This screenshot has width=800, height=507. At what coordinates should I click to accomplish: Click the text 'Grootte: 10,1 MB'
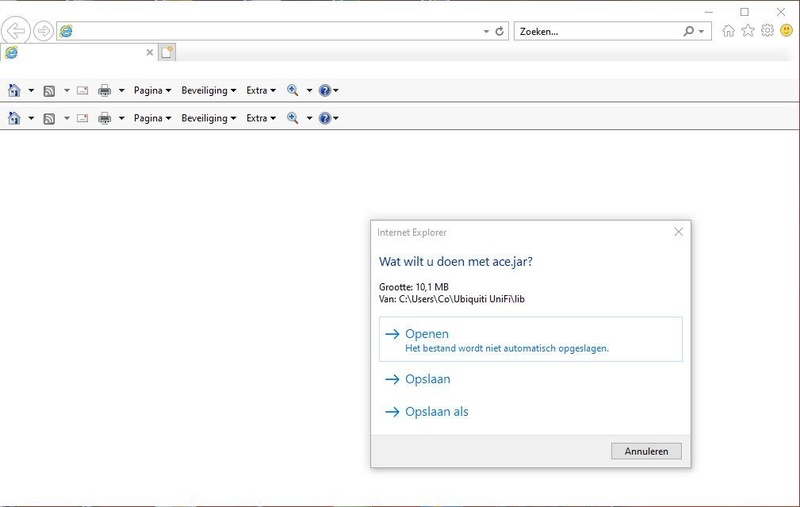(414, 287)
